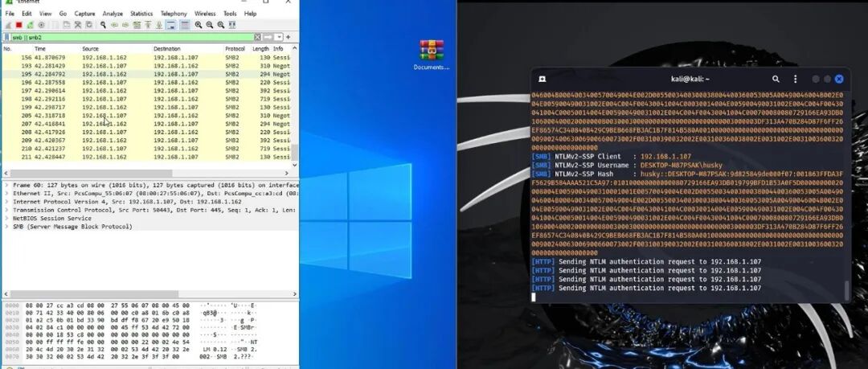The image size is (868, 369).
Task: Select packet number 205 row
Action: [147, 116]
